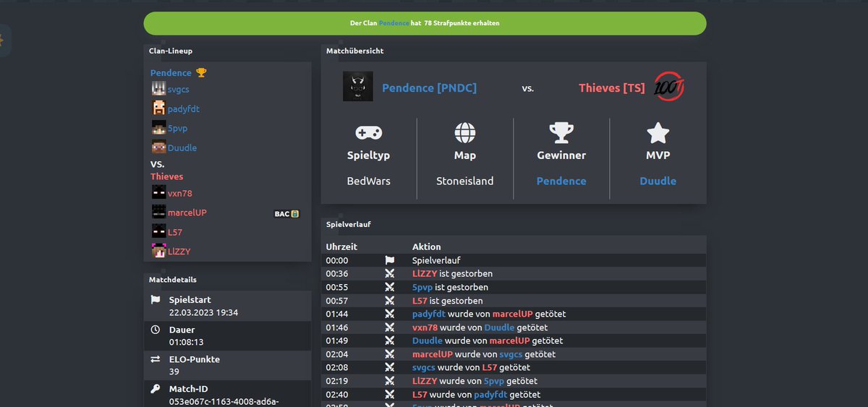Click the Thieves 100T clan logo
The image size is (868, 407).
click(669, 87)
